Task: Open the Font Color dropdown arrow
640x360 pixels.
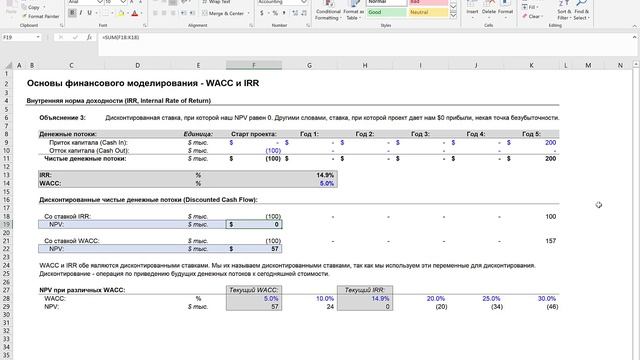Action: (x=141, y=13)
